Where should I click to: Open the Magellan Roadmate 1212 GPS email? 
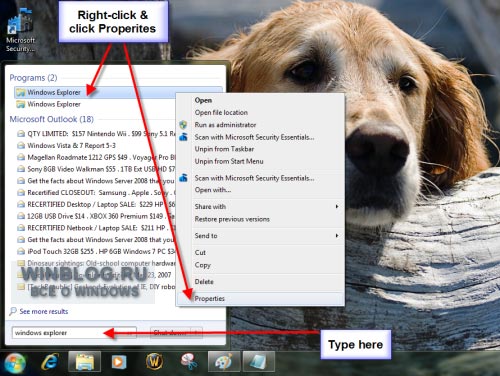click(101, 157)
